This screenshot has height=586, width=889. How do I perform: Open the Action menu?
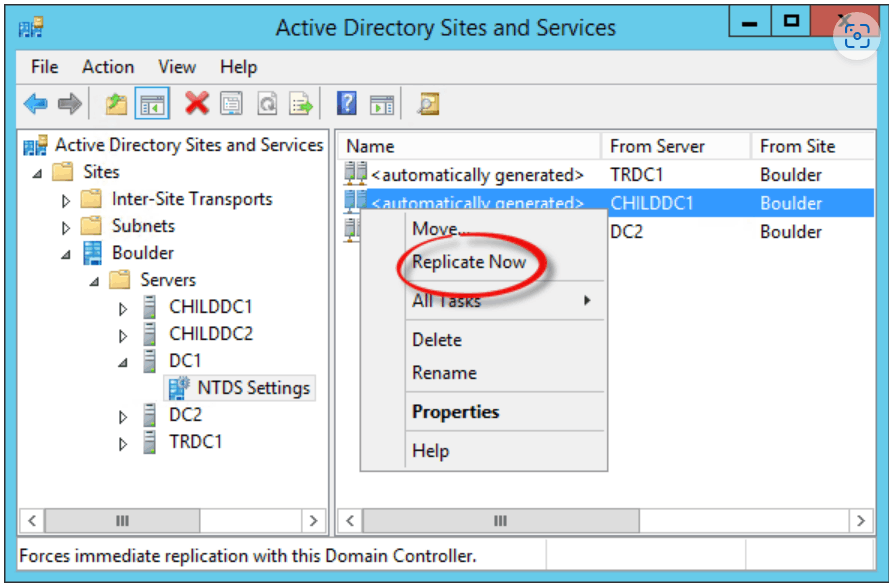coord(108,67)
